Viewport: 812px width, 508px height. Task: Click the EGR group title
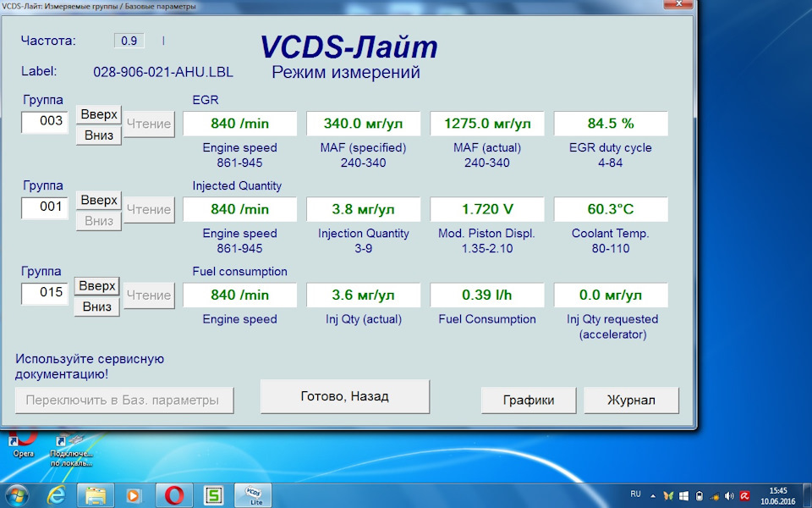tap(206, 100)
